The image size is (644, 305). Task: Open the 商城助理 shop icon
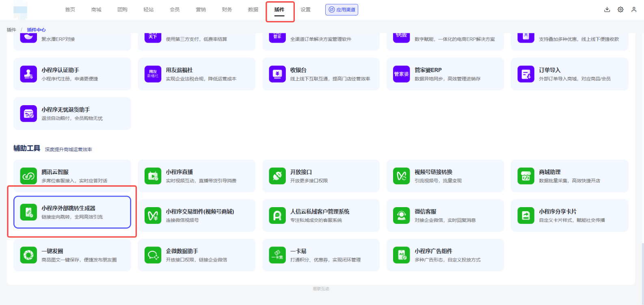point(526,176)
